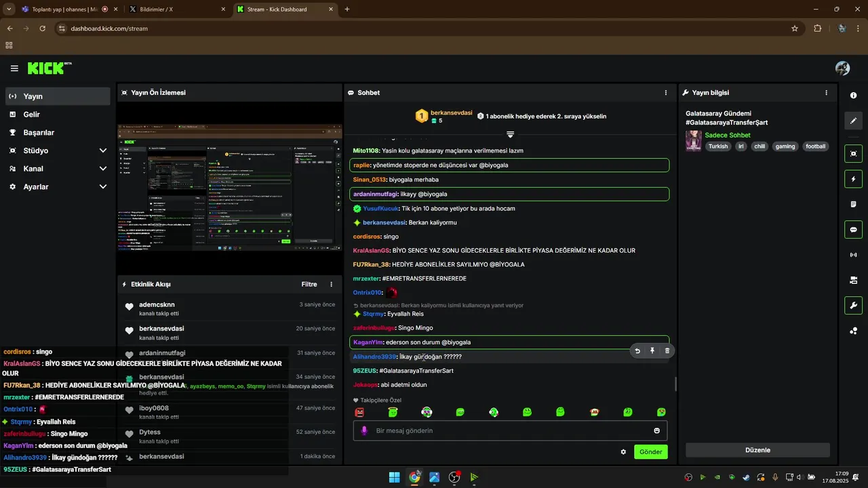The height and width of the screenshot is (488, 868).
Task: Open the emoji picker in the message box
Action: (656, 431)
